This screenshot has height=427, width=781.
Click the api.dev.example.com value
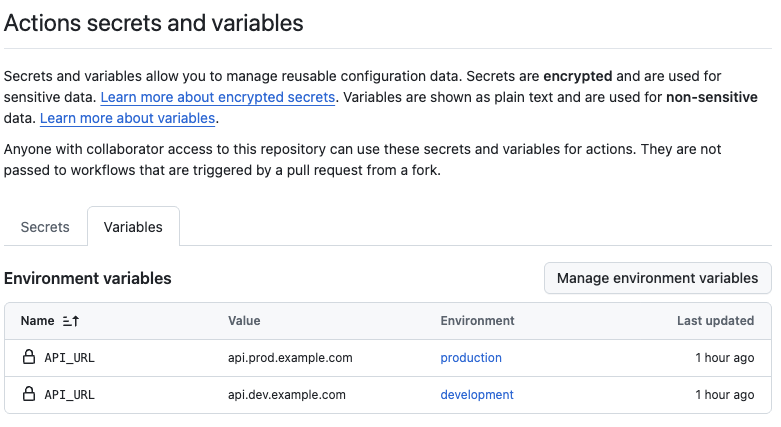pyautogui.click(x=286, y=395)
